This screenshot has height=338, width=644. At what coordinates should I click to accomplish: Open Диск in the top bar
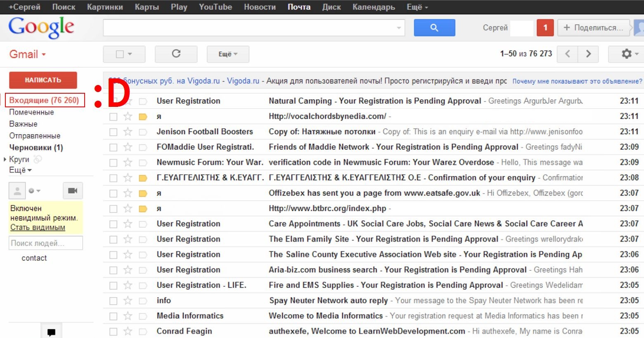(331, 7)
